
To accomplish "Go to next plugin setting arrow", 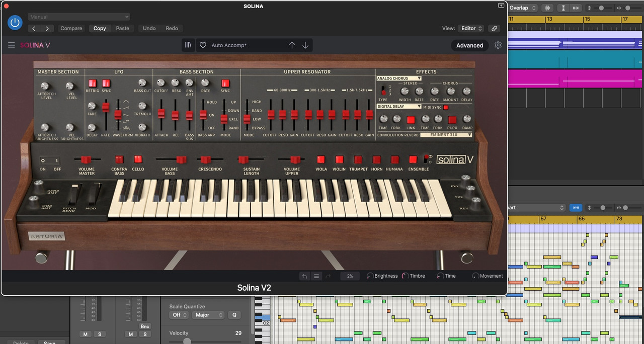I will (x=47, y=29).
